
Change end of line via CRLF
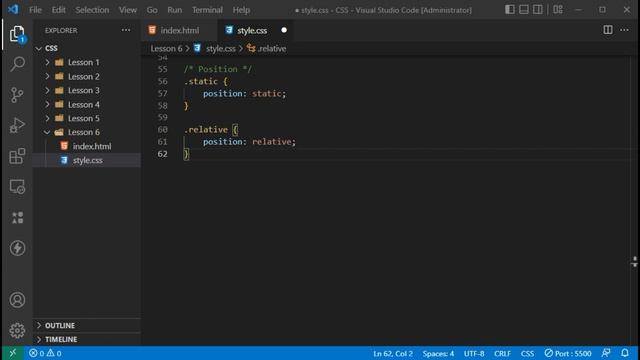coord(502,353)
